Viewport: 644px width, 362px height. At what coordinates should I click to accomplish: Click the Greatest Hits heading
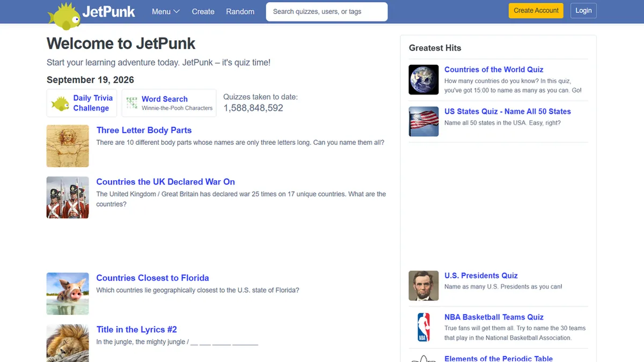(435, 48)
